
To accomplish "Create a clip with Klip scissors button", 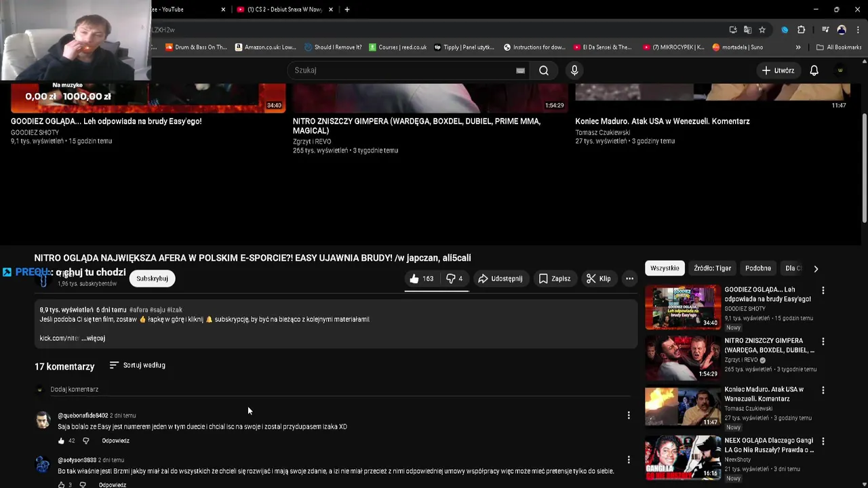I will pyautogui.click(x=599, y=279).
